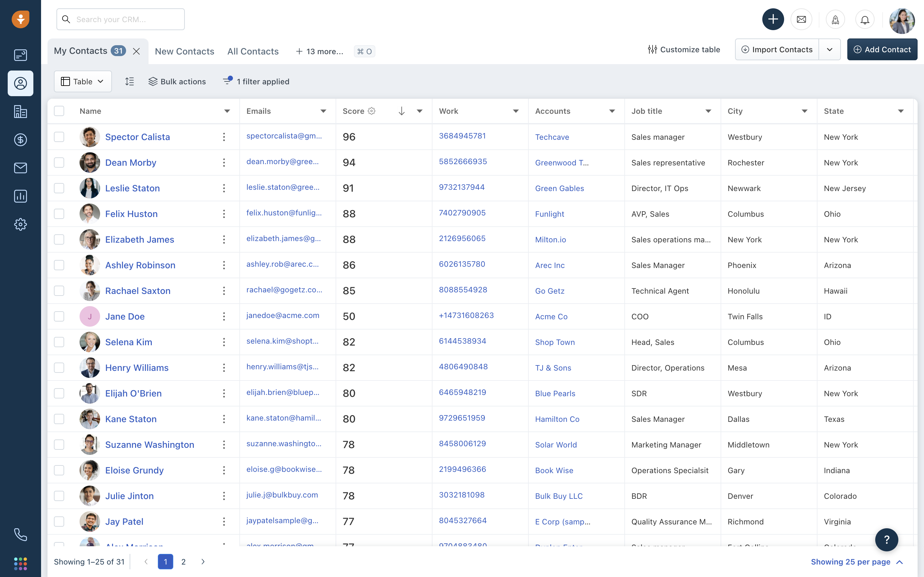Click the Add Contact button

point(882,50)
